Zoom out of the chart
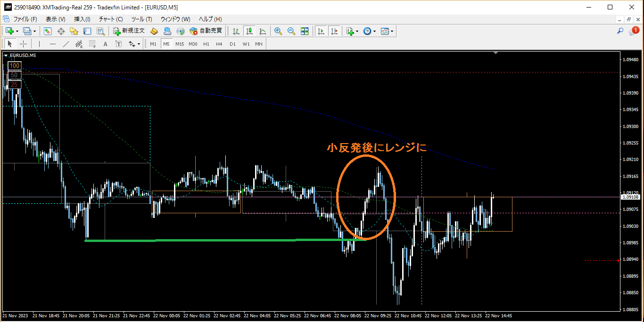Image resolution: width=644 pixels, height=322 pixels. [x=291, y=31]
